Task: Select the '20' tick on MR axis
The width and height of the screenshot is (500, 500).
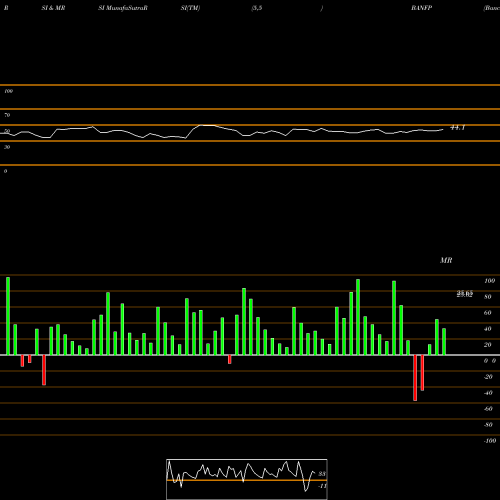Action: tap(488, 345)
